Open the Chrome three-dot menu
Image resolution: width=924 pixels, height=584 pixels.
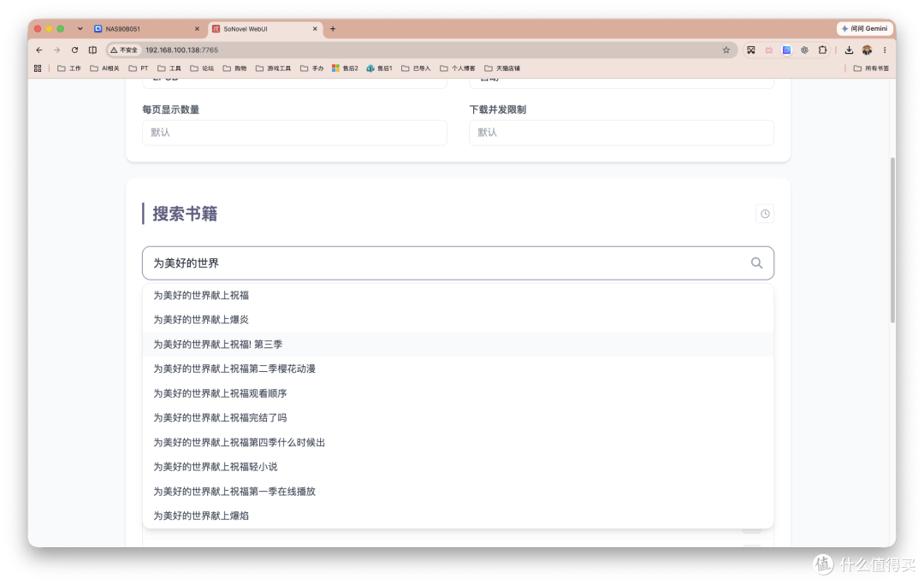885,50
